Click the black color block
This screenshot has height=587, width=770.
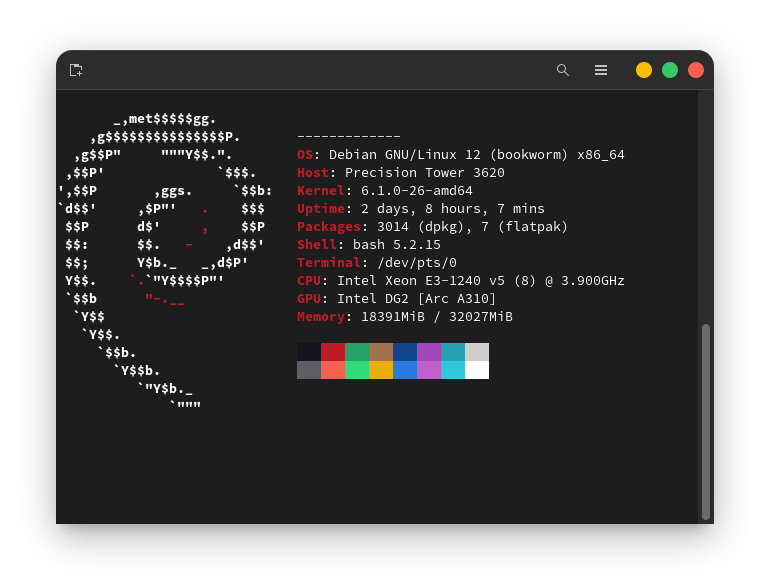point(309,352)
